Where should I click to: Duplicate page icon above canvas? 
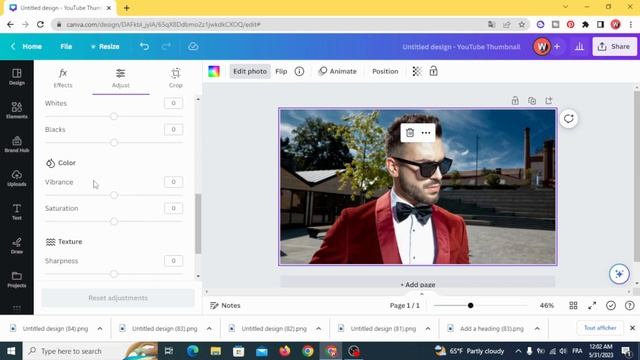(x=532, y=100)
